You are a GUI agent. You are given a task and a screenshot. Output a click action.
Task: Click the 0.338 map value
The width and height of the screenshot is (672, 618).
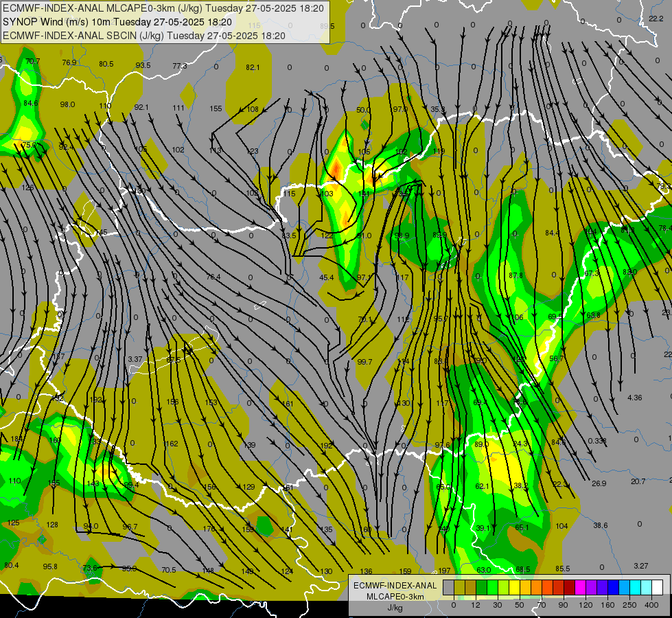pos(597,441)
